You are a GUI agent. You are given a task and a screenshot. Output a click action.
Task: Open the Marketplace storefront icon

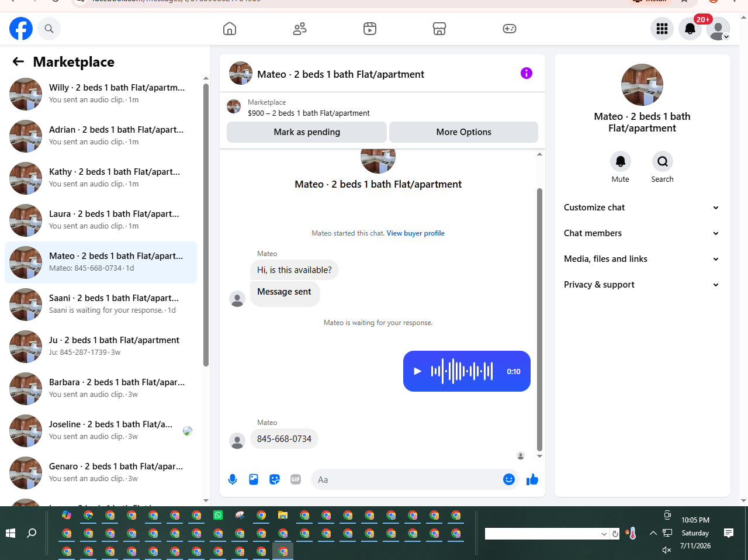click(439, 29)
